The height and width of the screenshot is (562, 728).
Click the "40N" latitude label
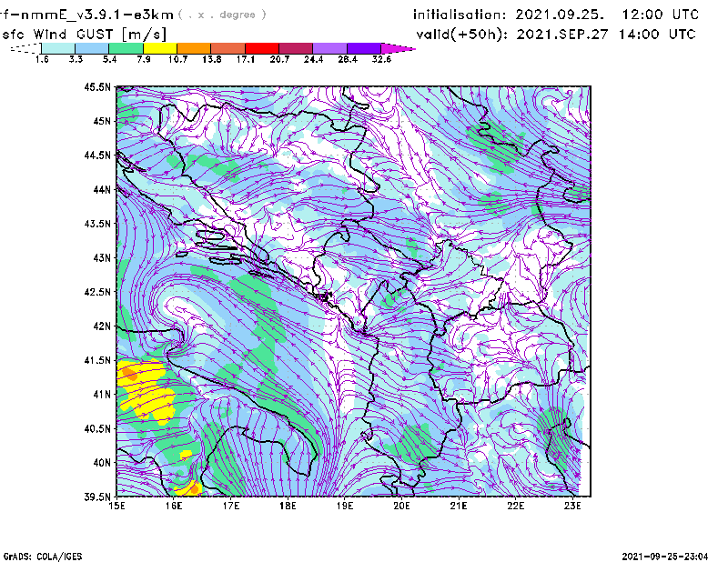pos(102,463)
